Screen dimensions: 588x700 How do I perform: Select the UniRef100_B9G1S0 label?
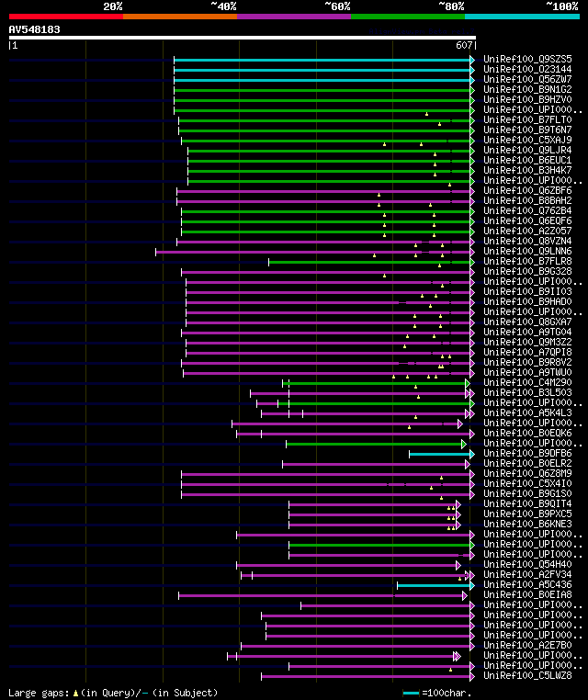(x=527, y=493)
